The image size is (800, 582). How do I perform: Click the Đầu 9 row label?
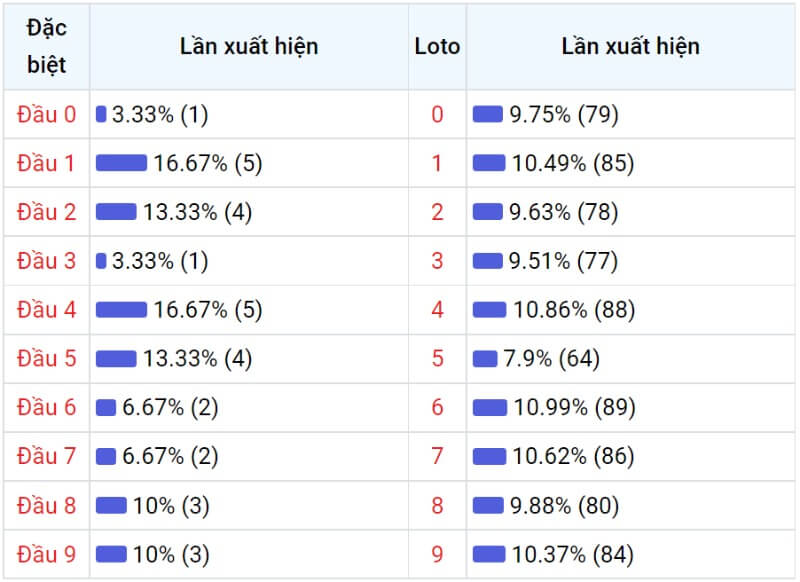46,554
